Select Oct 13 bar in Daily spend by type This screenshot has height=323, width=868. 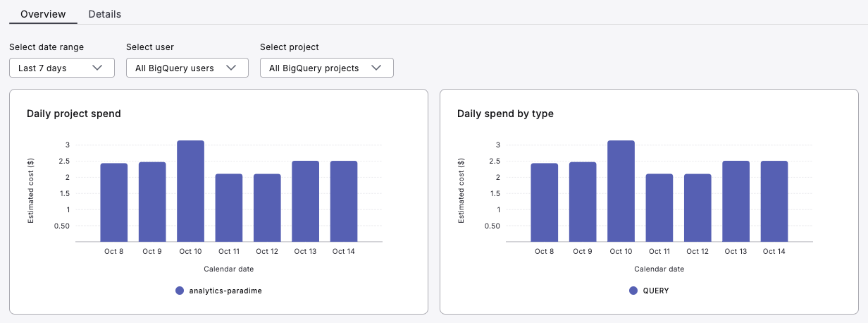point(736,201)
